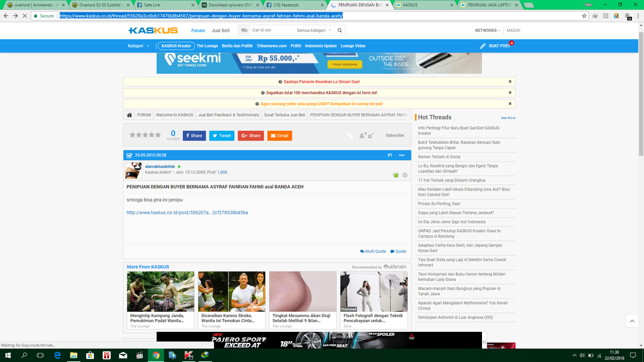Click the font size A+ a- icon
Viewport: 644px width, 362px height.
[x=366, y=136]
